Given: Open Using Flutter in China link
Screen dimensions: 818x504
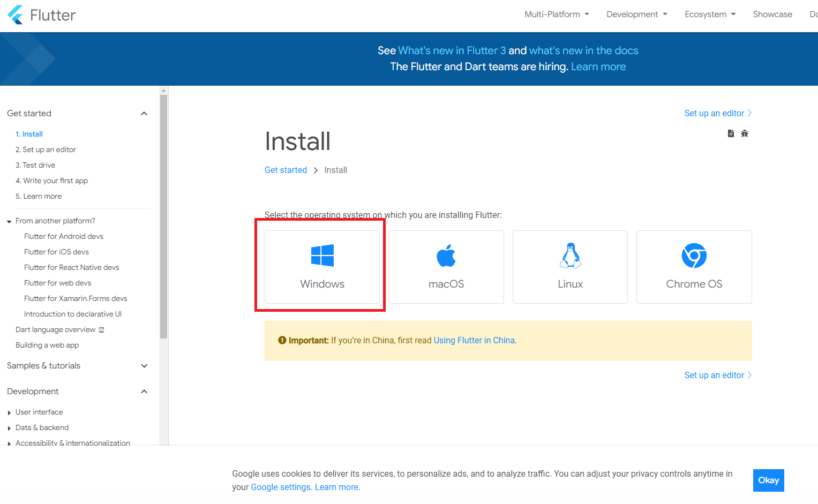Looking at the screenshot, I should tap(474, 340).
